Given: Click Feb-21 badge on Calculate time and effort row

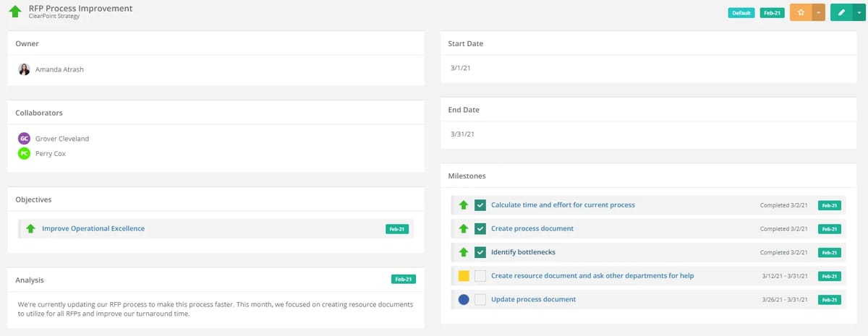Looking at the screenshot, I should click(830, 205).
